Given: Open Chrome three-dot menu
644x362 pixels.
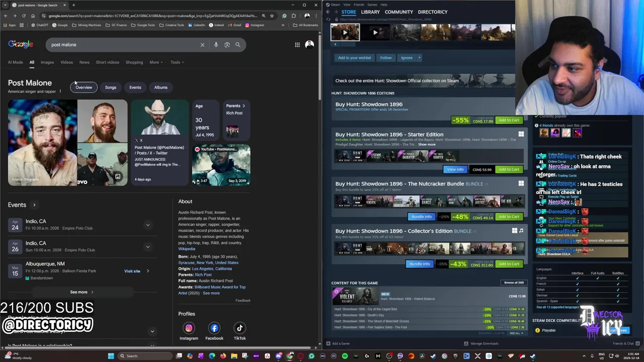Looking at the screenshot, I should [316, 16].
